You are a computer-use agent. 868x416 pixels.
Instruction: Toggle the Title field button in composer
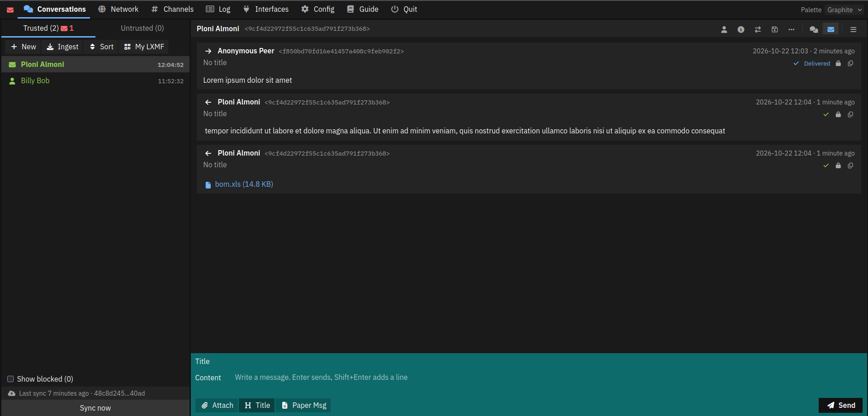[x=257, y=405]
